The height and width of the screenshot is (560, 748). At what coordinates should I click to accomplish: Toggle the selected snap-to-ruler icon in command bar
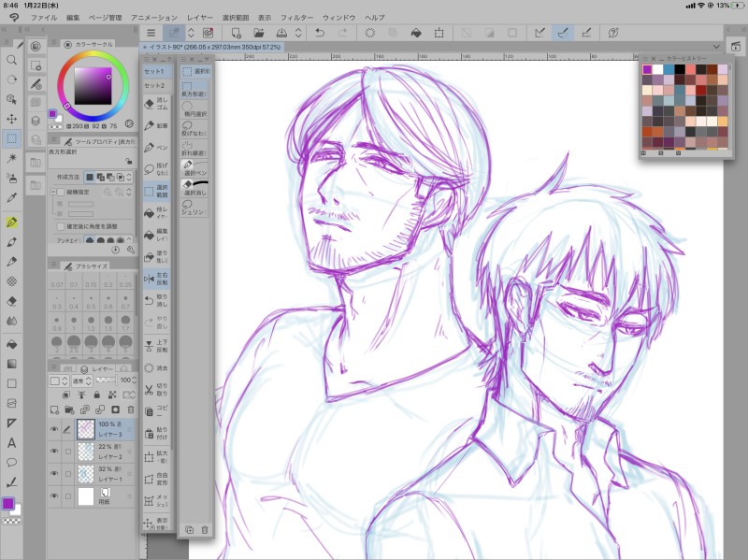pos(563,33)
